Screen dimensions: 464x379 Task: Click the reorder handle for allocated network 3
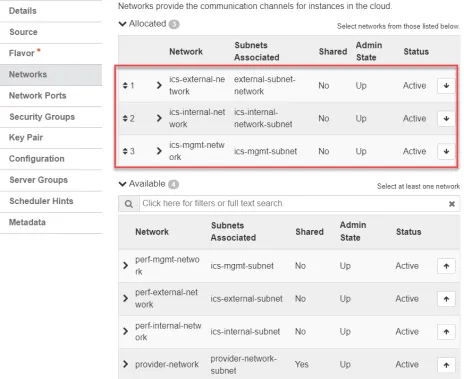pos(125,151)
